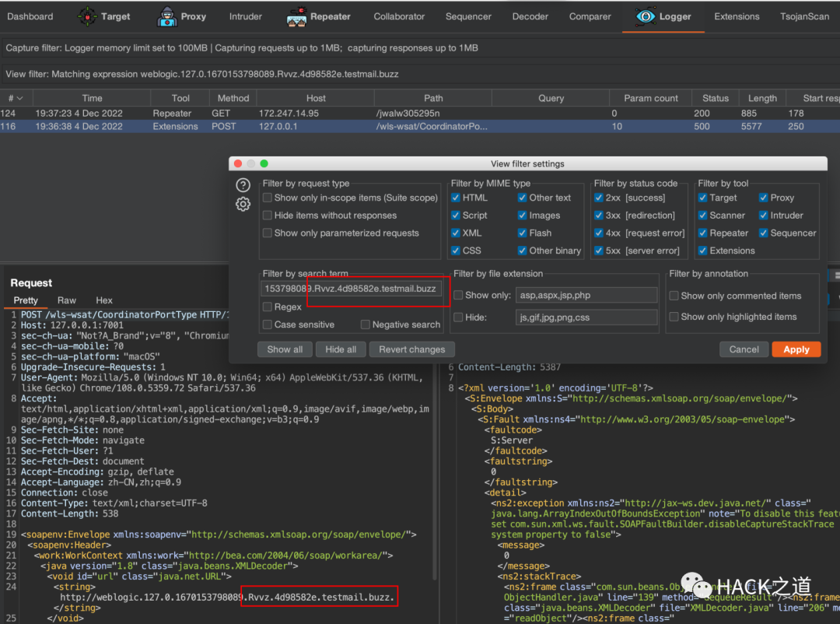Click the search term input field

[x=352, y=289]
